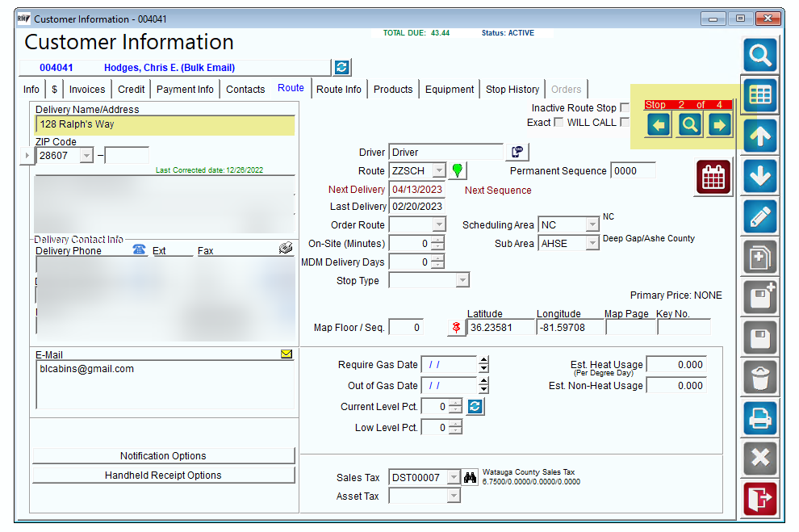
Task: Expand the Route ZZSCH dropdown
Action: (x=439, y=170)
